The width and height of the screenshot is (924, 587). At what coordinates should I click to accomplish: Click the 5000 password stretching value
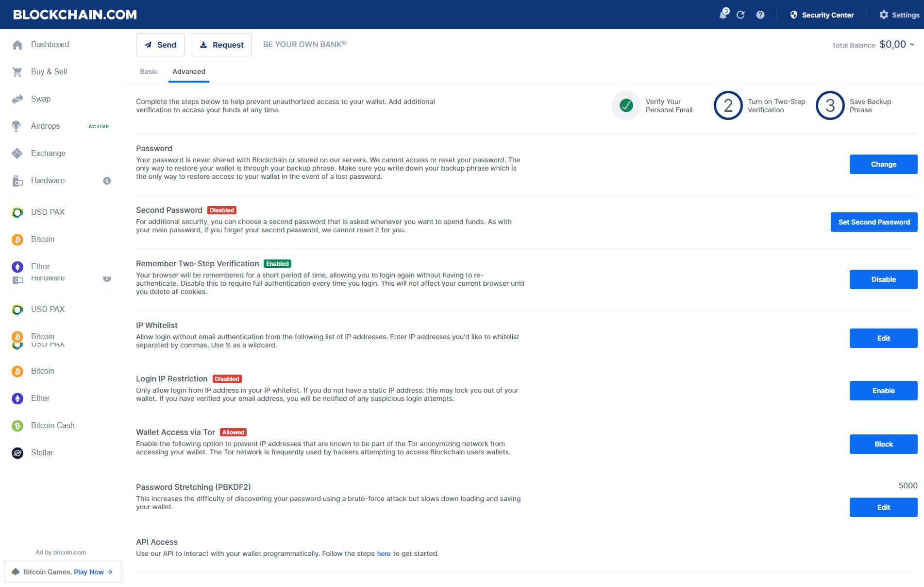pyautogui.click(x=907, y=486)
